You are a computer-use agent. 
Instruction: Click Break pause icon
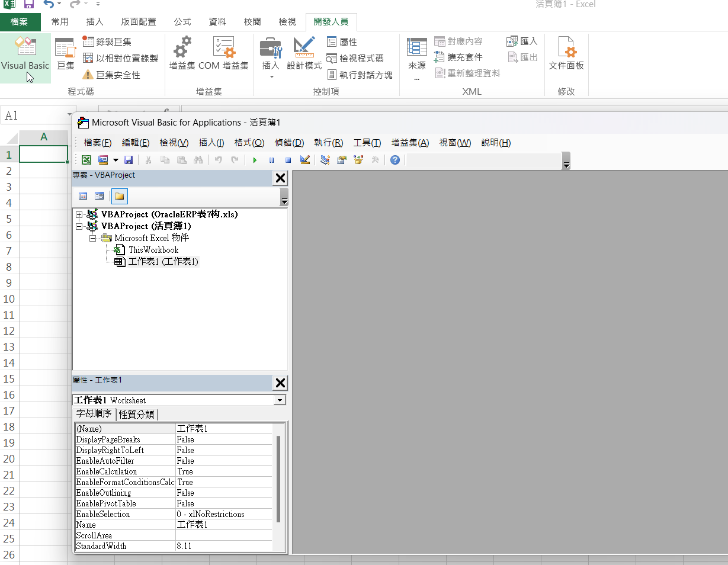tap(271, 160)
